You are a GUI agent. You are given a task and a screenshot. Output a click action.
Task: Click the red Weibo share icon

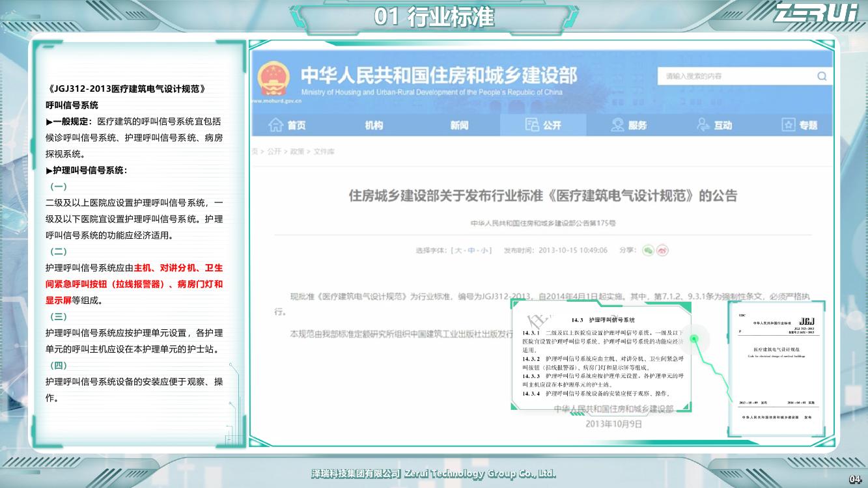click(663, 251)
